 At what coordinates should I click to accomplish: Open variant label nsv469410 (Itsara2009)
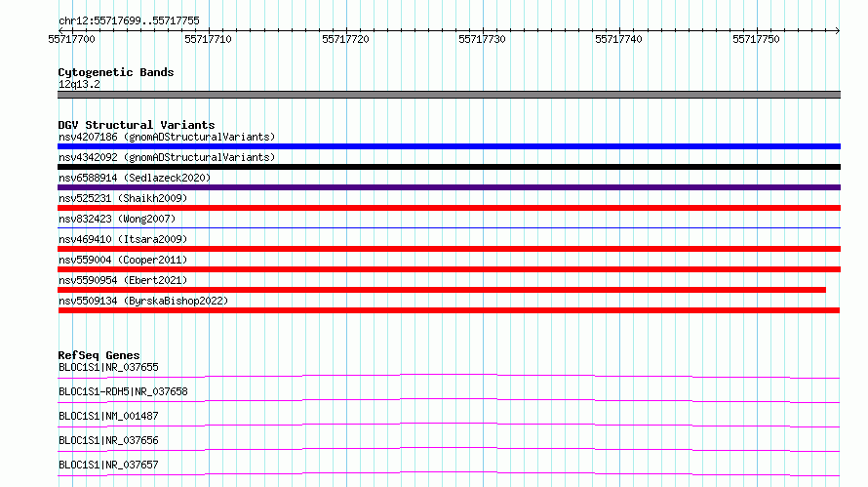(x=123, y=239)
